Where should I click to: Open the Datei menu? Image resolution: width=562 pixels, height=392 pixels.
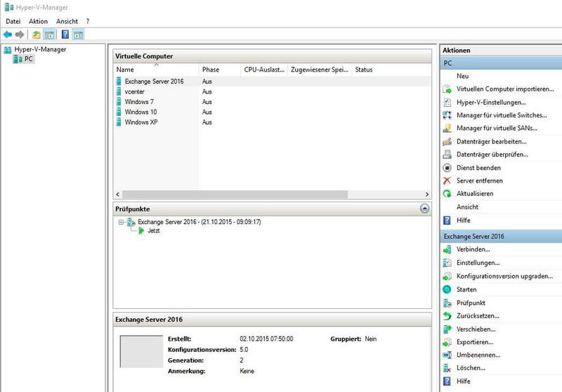click(x=13, y=22)
